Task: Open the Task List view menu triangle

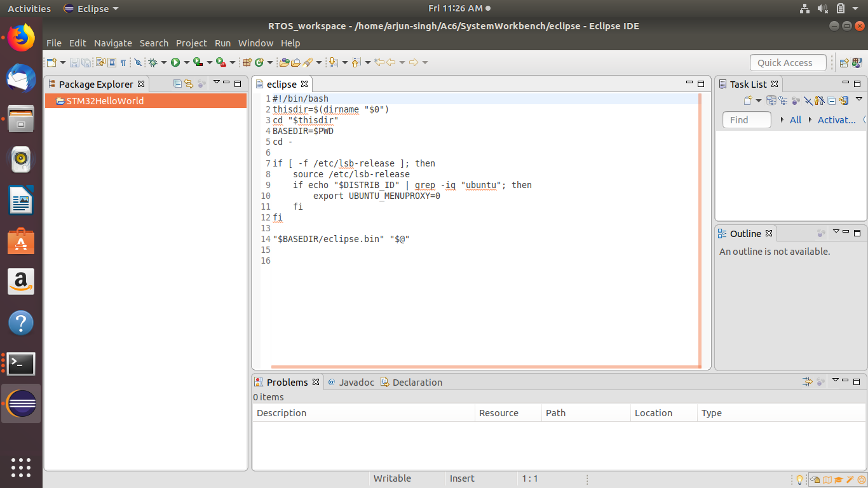Action: coord(858,99)
